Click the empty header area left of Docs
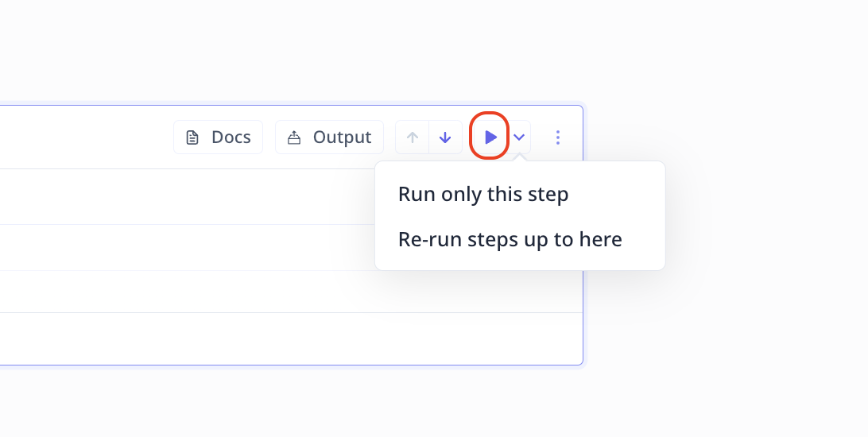Screen dimensions: 868x437 pos(86,137)
